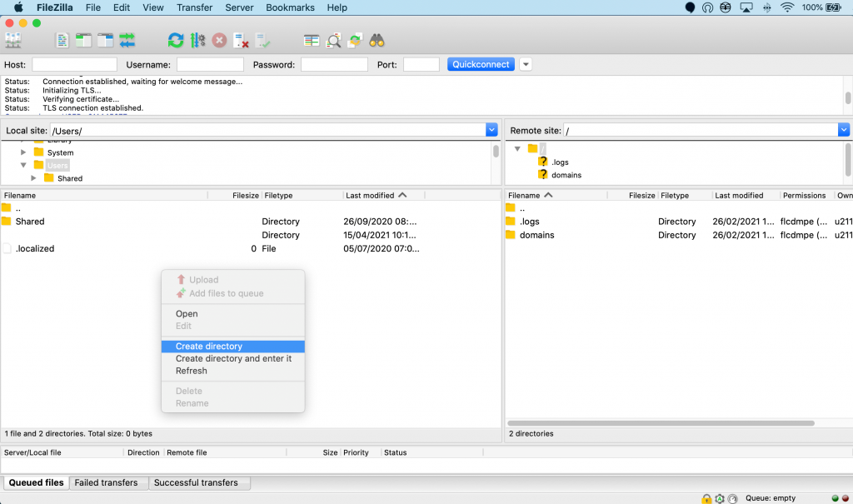Open the binoculars file search icon
This screenshot has width=853, height=504.
(377, 40)
